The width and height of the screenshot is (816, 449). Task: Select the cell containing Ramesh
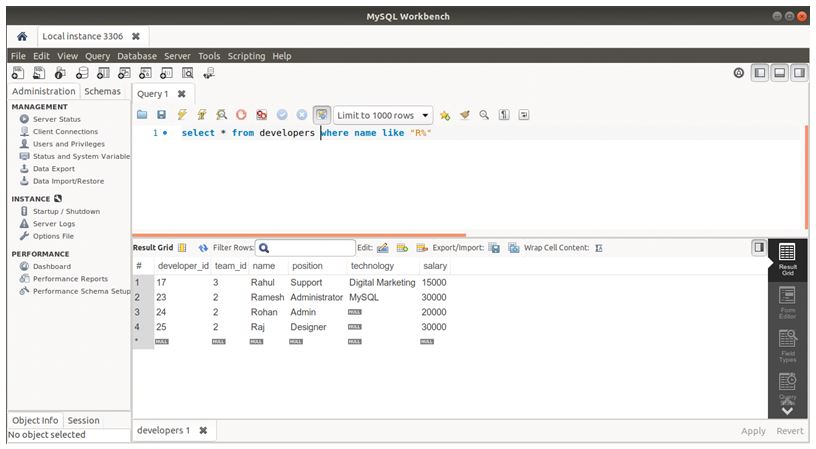tap(267, 298)
